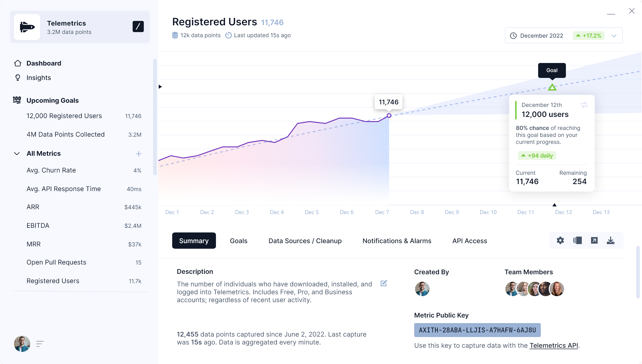The height and width of the screenshot is (364, 642).
Task: Click the green Goal triangle marker
Action: (552, 87)
